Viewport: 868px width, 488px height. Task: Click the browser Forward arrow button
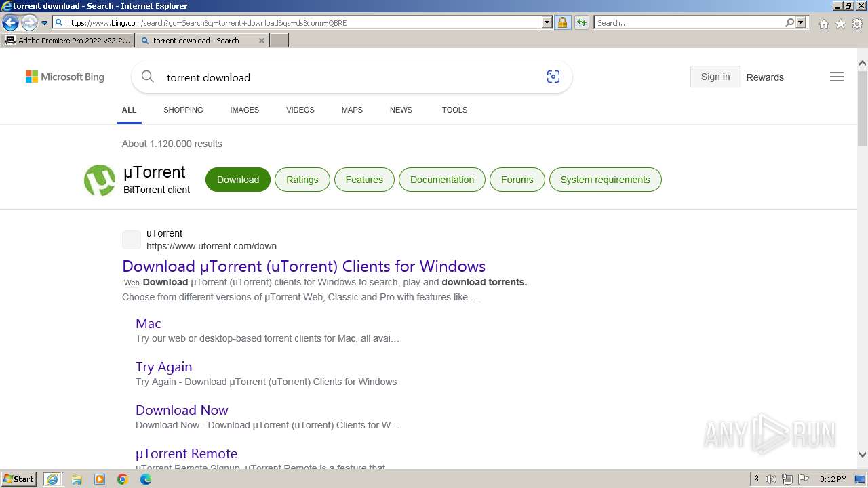[x=29, y=23]
